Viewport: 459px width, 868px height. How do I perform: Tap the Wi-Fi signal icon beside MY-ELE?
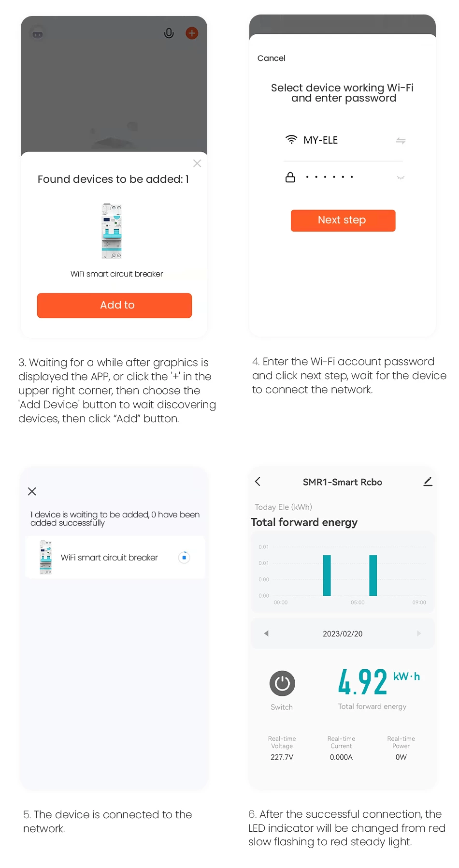[290, 140]
